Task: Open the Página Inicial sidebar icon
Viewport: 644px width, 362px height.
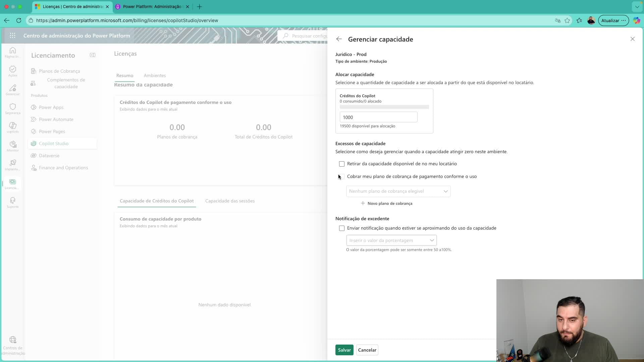Action: pyautogui.click(x=12, y=52)
